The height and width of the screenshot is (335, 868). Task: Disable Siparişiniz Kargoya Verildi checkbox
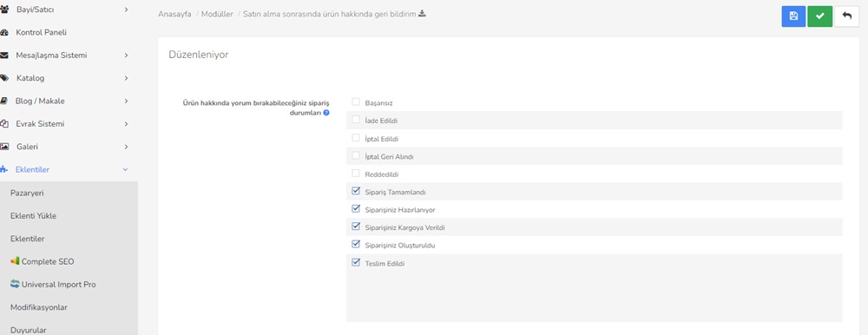(x=355, y=227)
